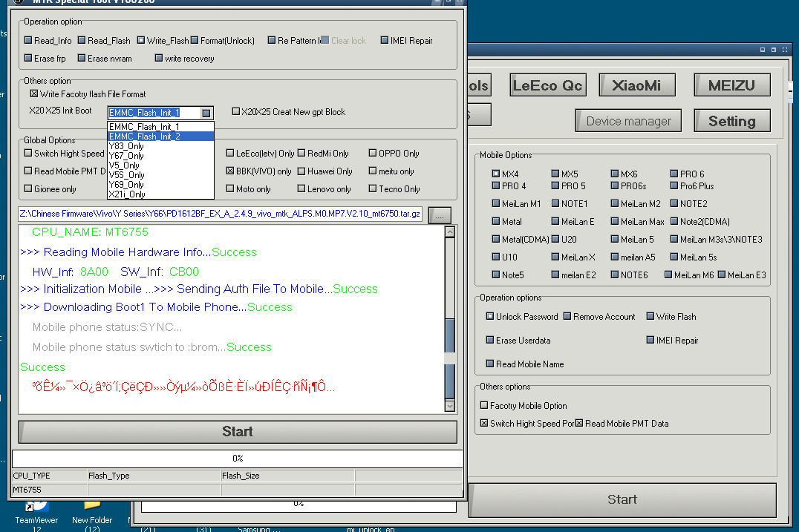Tick Gionee only checkbox
Viewport: 799px width, 532px height.
click(x=28, y=189)
